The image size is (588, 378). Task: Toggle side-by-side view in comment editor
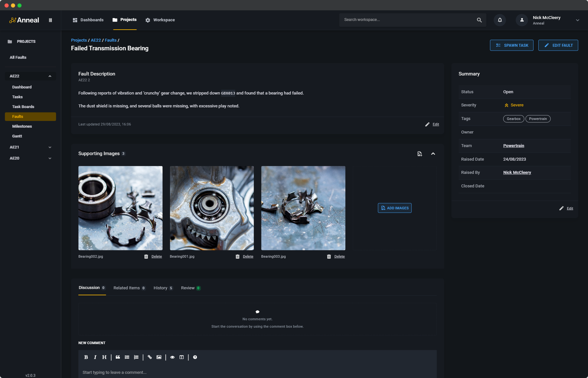(x=182, y=357)
